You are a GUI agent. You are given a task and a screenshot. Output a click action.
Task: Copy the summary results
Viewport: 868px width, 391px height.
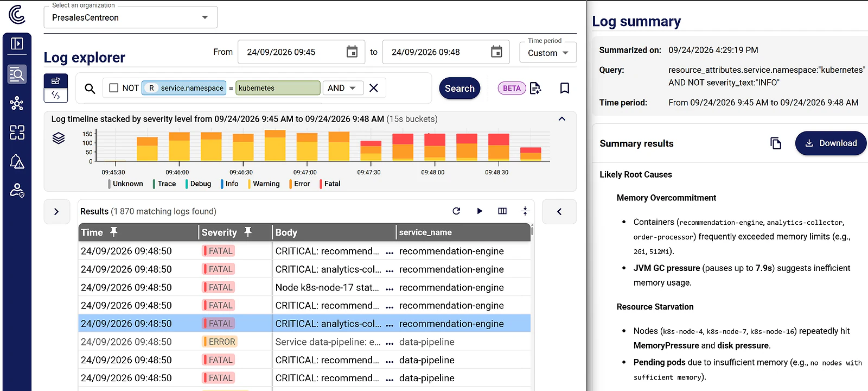point(776,143)
